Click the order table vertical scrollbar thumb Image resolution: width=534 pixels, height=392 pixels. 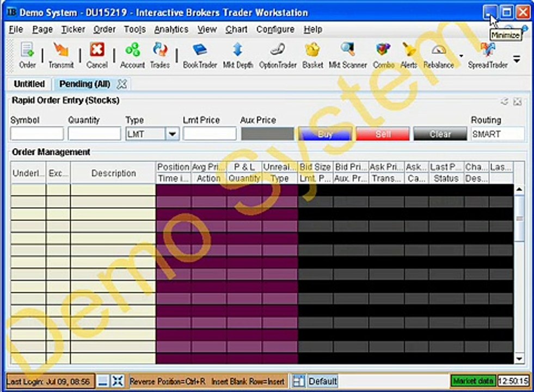pos(519,218)
